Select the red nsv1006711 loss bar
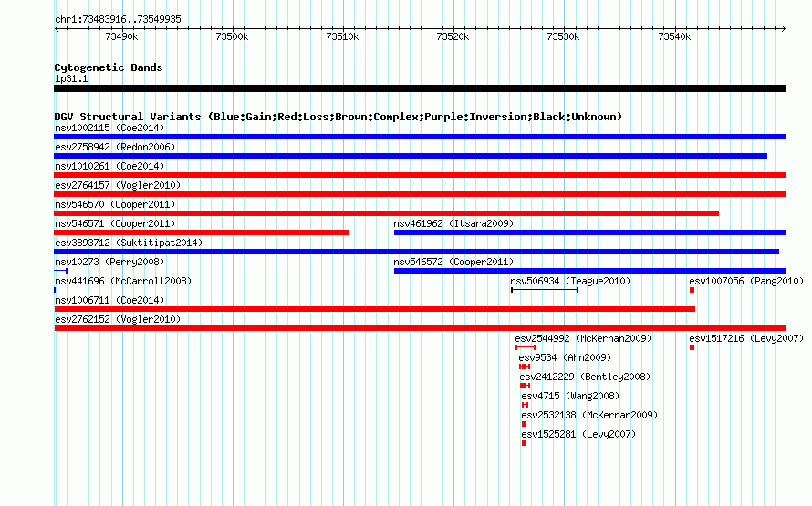The height and width of the screenshot is (506, 812). (x=374, y=309)
